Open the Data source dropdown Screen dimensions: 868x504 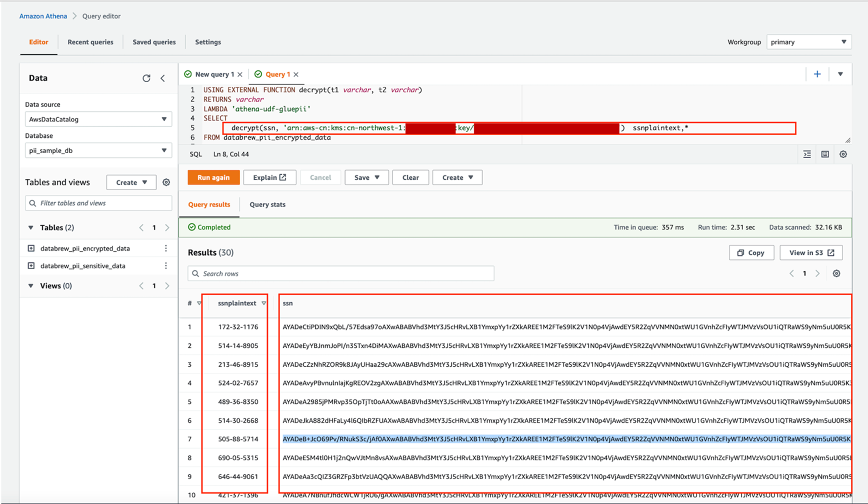(98, 119)
